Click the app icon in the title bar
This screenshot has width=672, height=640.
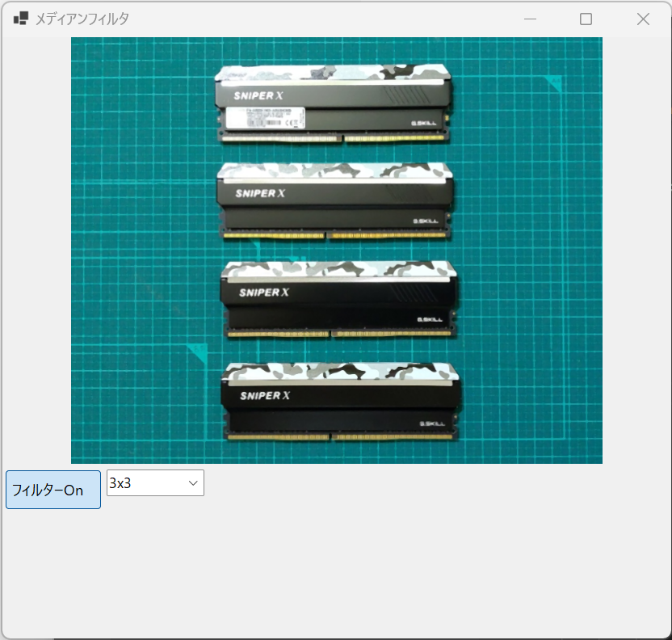coord(21,19)
